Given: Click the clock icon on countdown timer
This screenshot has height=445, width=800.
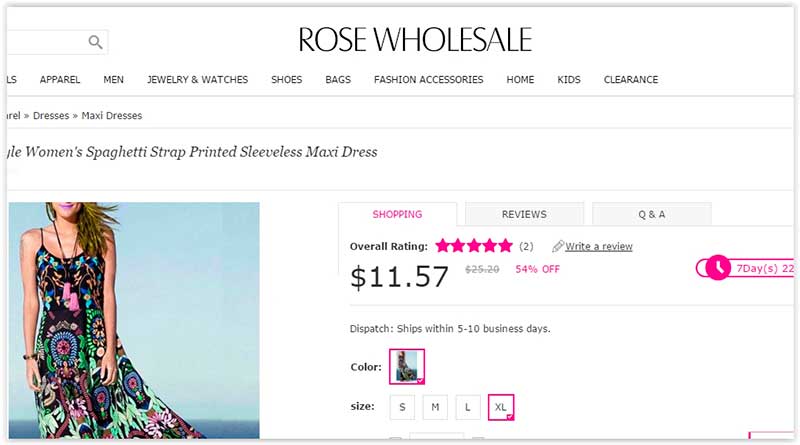Looking at the screenshot, I should tap(718, 267).
